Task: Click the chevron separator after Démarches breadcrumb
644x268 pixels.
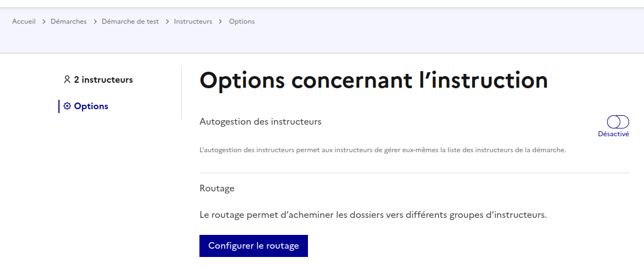Action: 94,22
